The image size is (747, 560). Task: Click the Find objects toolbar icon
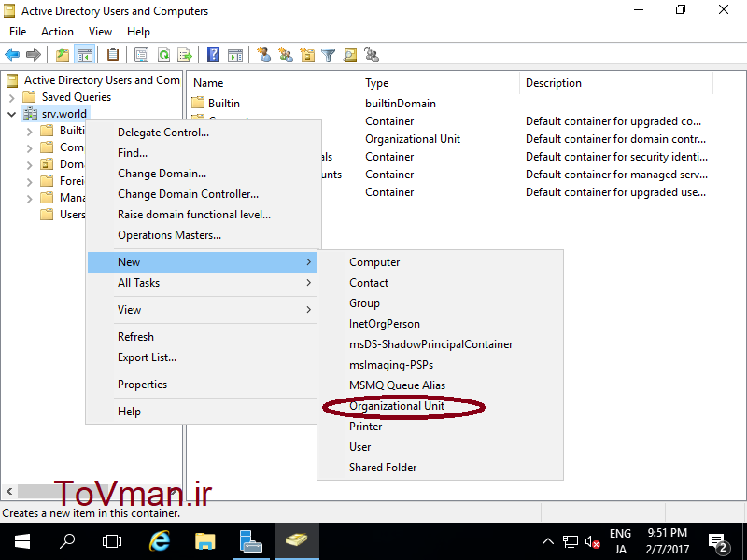point(350,55)
